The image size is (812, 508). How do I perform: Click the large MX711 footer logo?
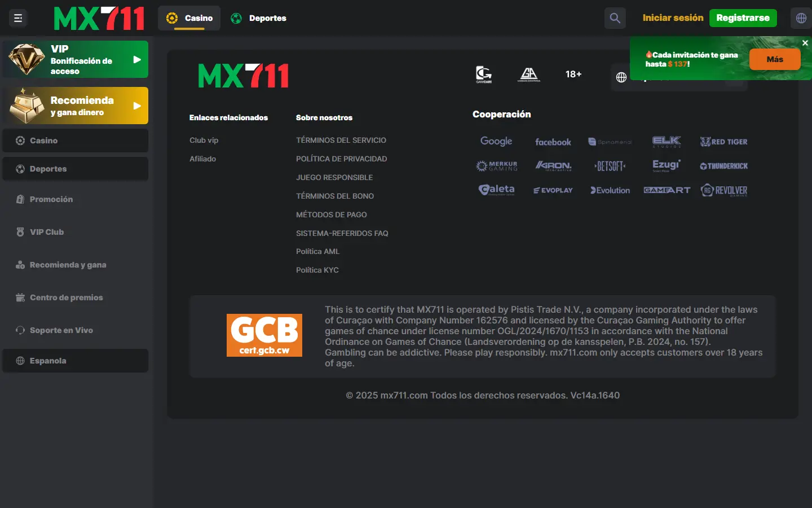(243, 76)
